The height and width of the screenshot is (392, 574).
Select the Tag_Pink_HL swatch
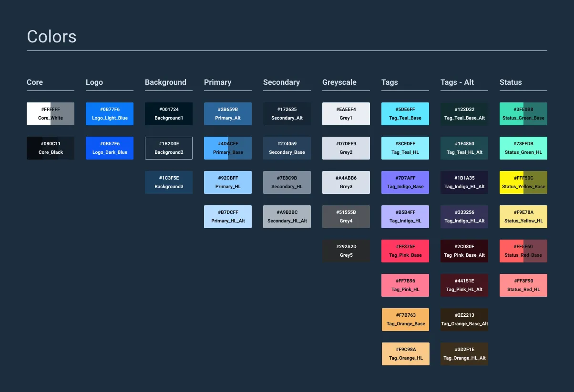[x=405, y=285]
